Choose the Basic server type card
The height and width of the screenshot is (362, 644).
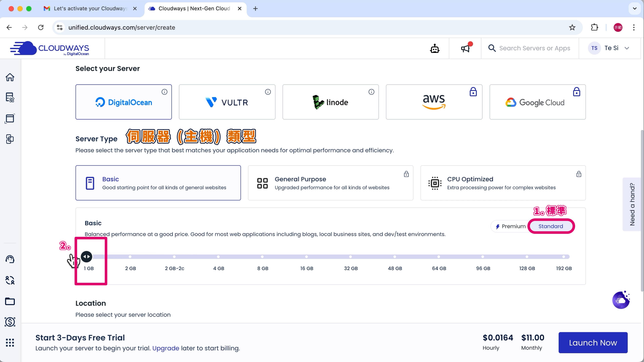pos(158,183)
